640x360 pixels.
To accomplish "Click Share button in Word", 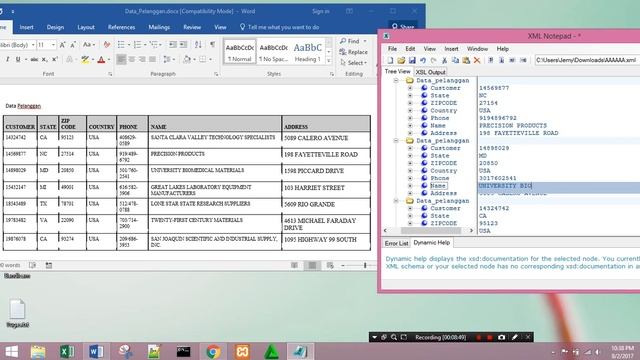I will coord(403,27).
